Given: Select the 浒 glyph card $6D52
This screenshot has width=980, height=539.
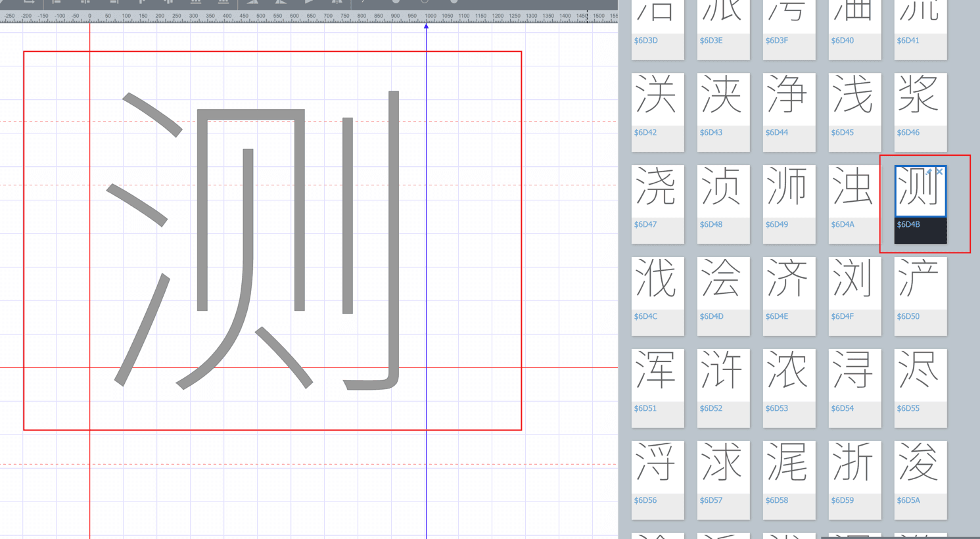Looking at the screenshot, I should point(723,388).
